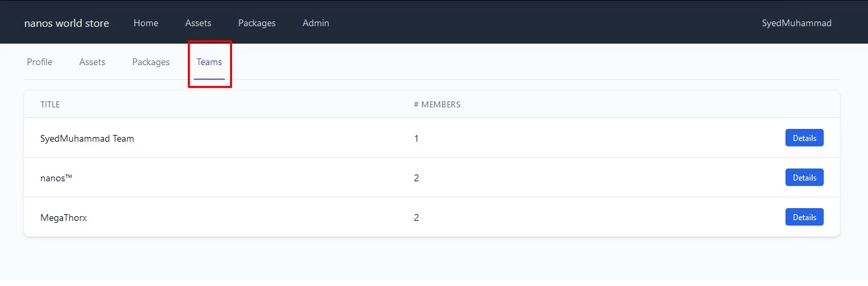Go to Home in the top navigation
Screen dimensions: 868x286
[x=146, y=23]
